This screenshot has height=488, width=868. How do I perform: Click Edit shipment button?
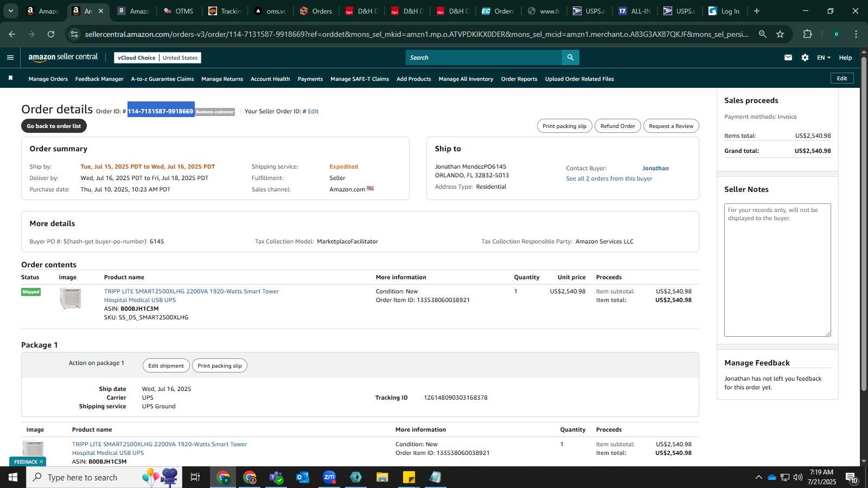pos(166,365)
